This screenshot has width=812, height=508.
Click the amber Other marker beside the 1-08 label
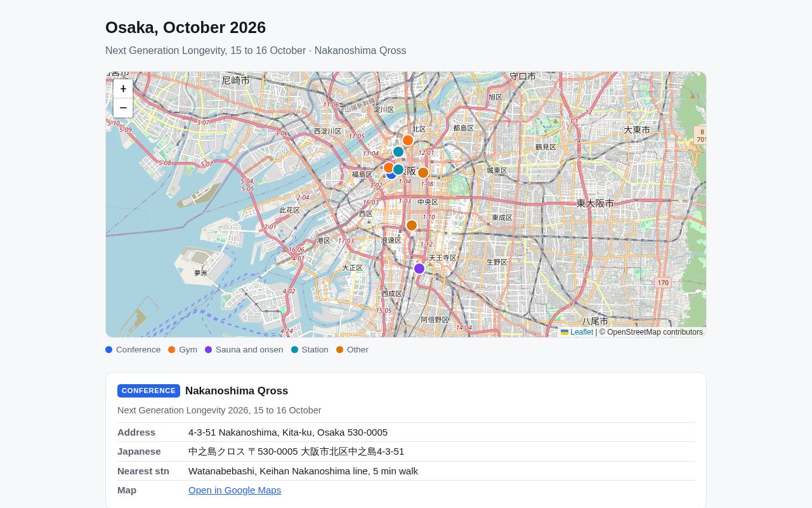pos(423,173)
